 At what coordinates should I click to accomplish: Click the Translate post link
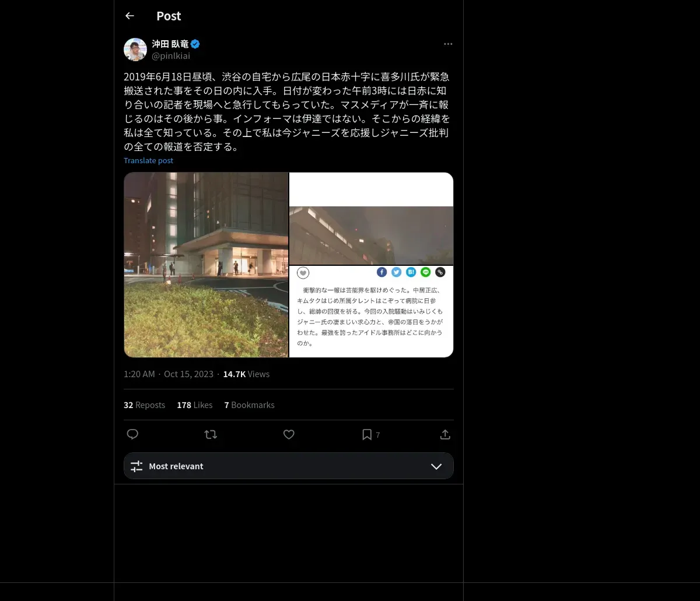pos(148,160)
